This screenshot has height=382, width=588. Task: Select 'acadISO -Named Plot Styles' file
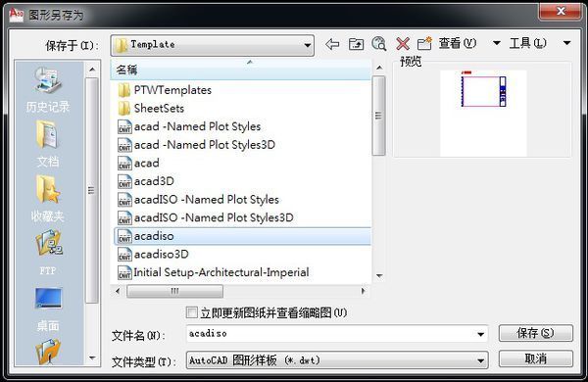pos(198,200)
